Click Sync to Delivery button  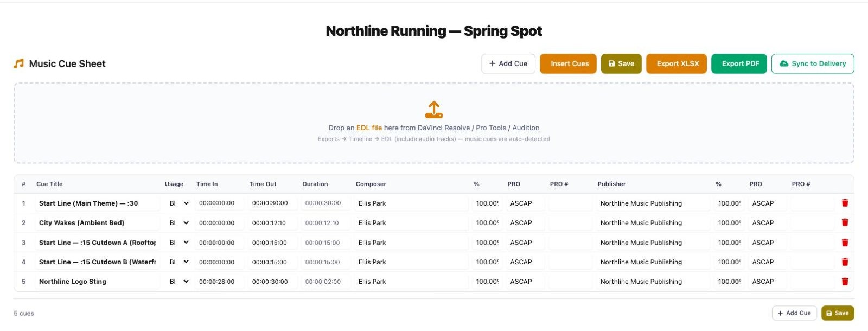pyautogui.click(x=813, y=63)
